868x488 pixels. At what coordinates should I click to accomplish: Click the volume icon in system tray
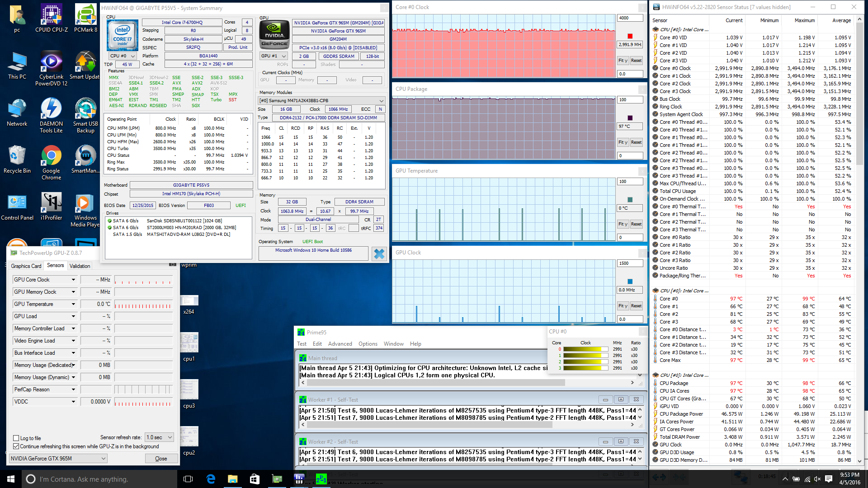pyautogui.click(x=817, y=479)
